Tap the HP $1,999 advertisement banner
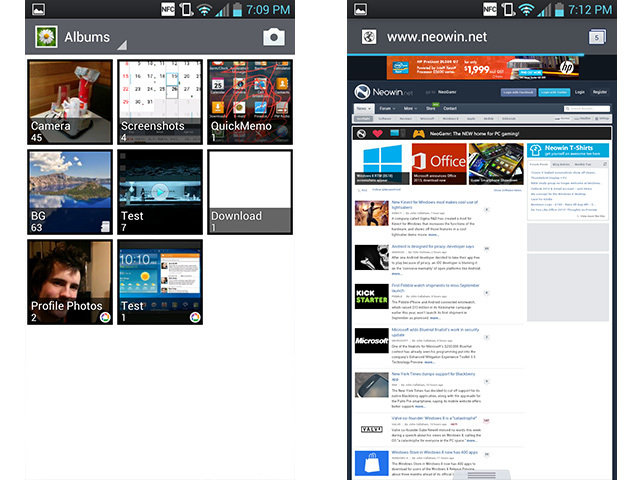 coord(483,68)
